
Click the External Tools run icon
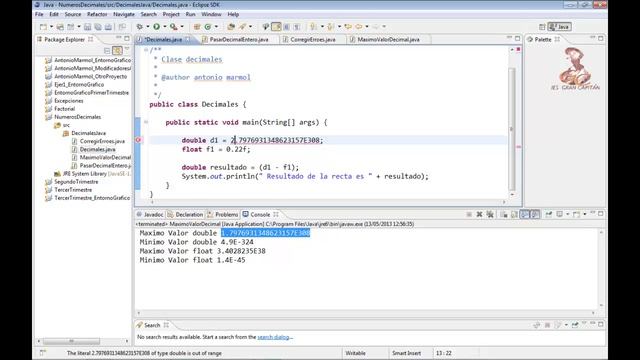click(x=174, y=27)
